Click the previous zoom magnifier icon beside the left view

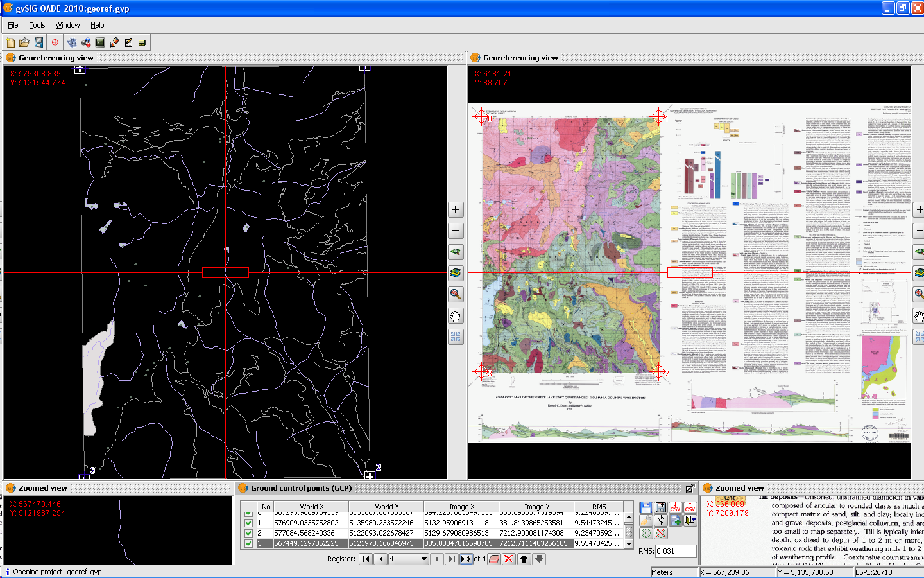(456, 294)
